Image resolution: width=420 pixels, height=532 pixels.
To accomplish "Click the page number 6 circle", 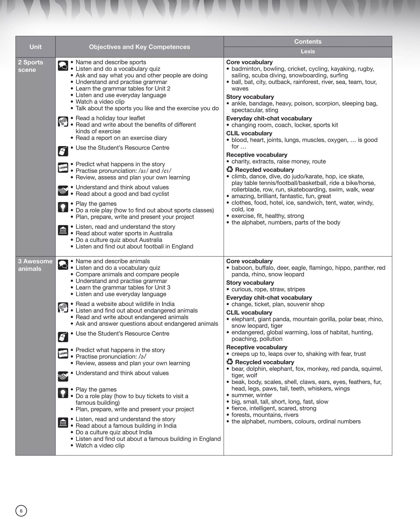I will (21, 511).
